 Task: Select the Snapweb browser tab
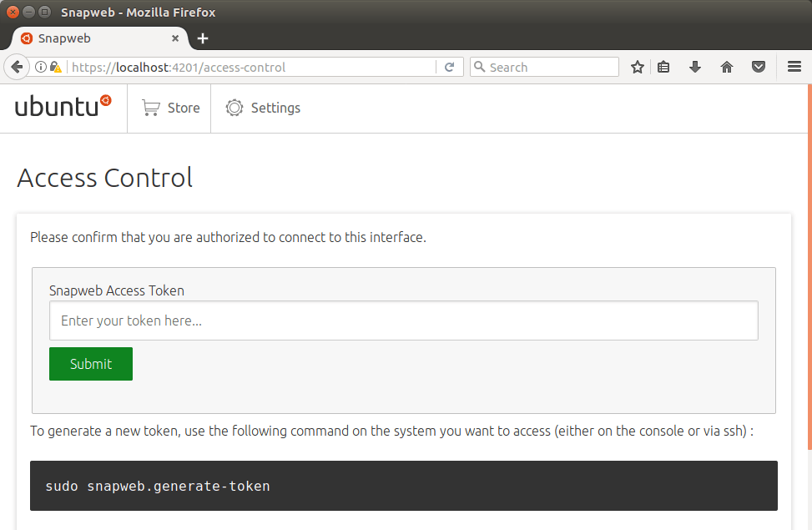(x=100, y=38)
